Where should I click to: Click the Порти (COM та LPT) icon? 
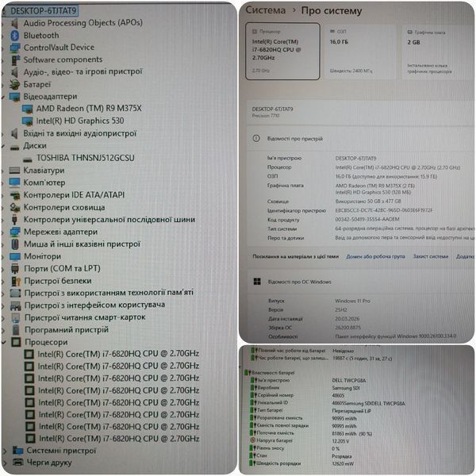[x=14, y=269]
